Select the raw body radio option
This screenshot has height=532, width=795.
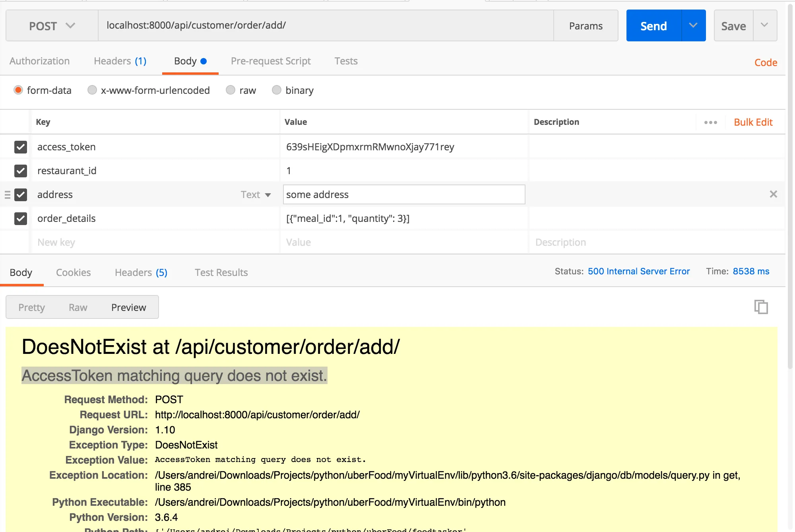coord(231,90)
